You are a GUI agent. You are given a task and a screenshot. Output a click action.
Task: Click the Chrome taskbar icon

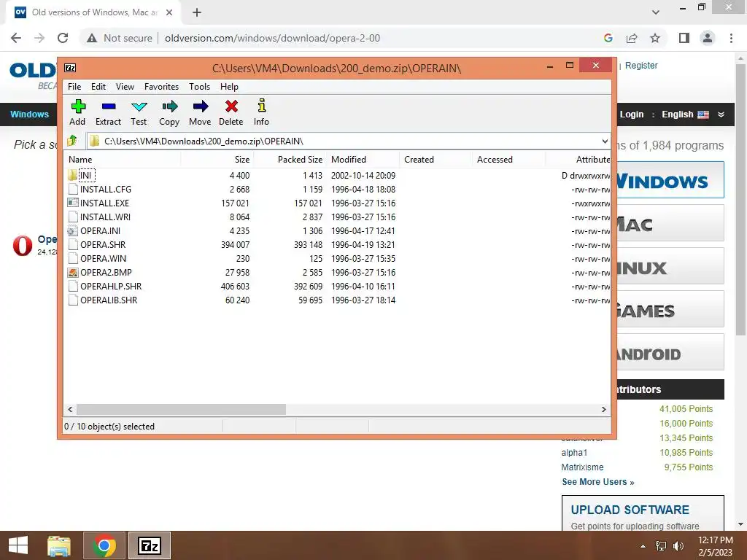coord(104,545)
